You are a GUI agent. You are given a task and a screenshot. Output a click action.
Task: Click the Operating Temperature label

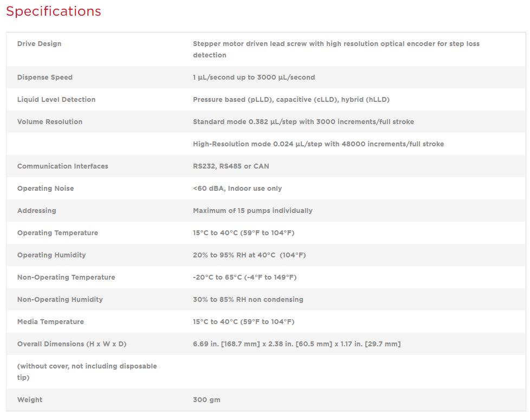(57, 233)
